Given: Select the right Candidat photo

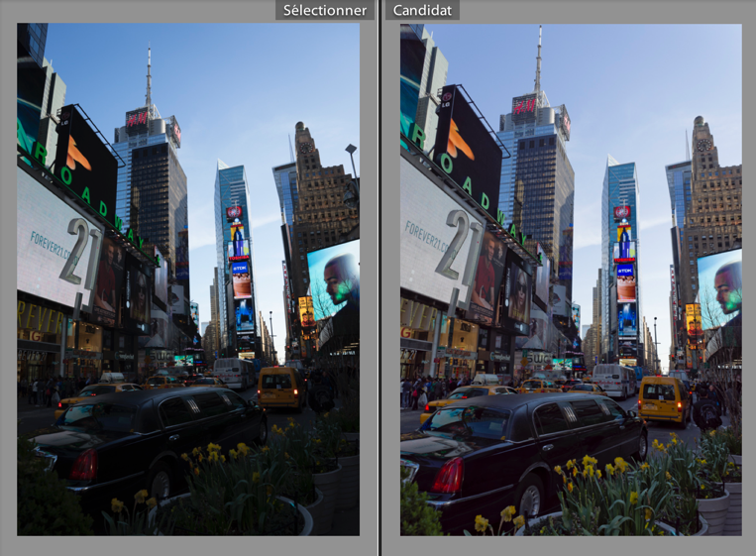Looking at the screenshot, I should (571, 279).
